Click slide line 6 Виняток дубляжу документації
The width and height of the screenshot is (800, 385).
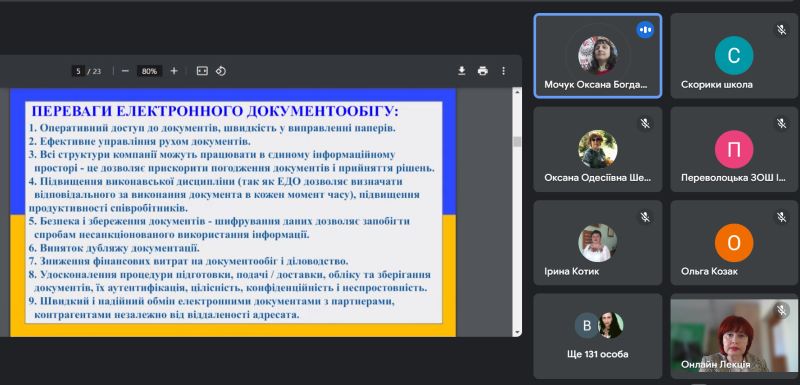pyautogui.click(x=114, y=248)
